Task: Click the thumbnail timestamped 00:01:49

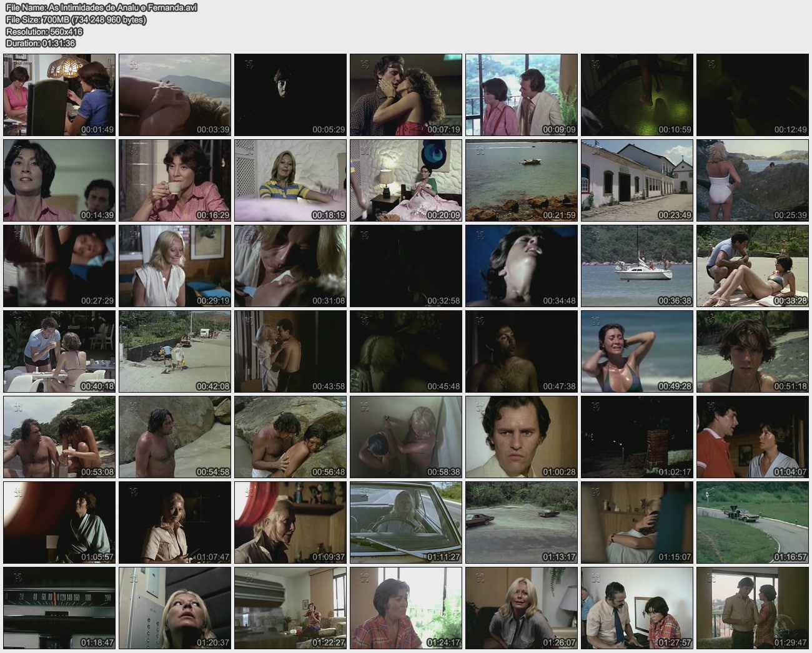Action: [x=59, y=95]
